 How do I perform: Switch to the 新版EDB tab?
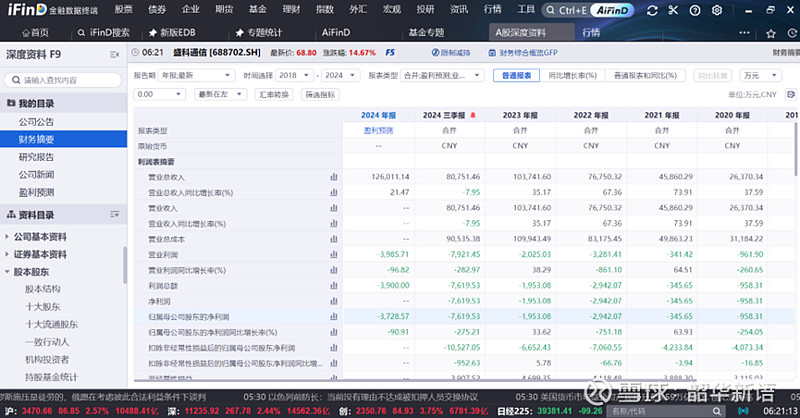coord(172,33)
